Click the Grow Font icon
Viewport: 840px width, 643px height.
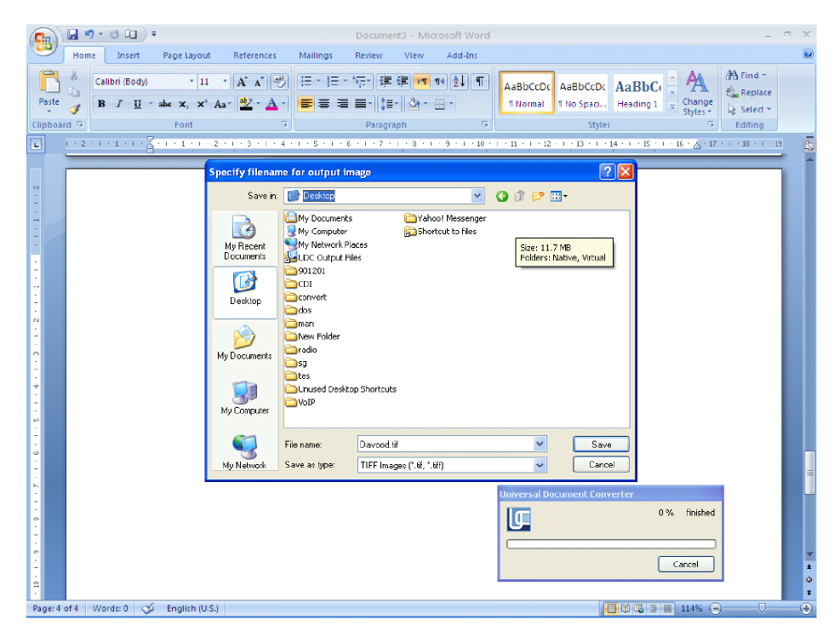[x=242, y=82]
